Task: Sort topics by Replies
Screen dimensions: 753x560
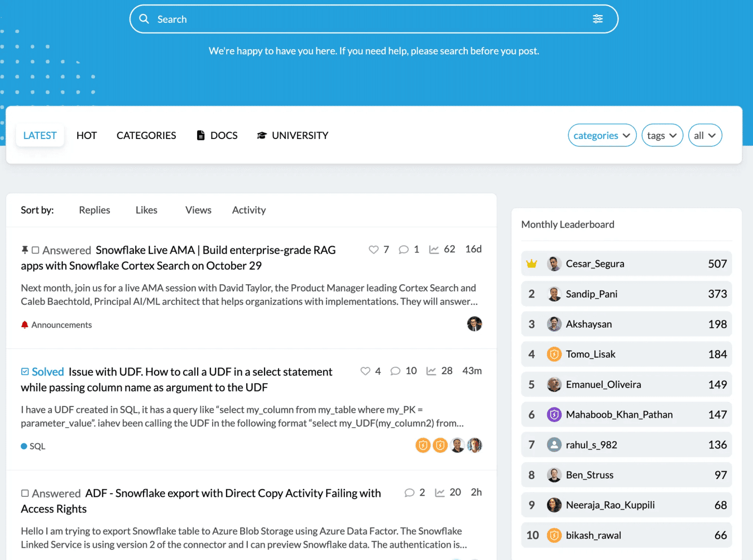Action: point(94,210)
